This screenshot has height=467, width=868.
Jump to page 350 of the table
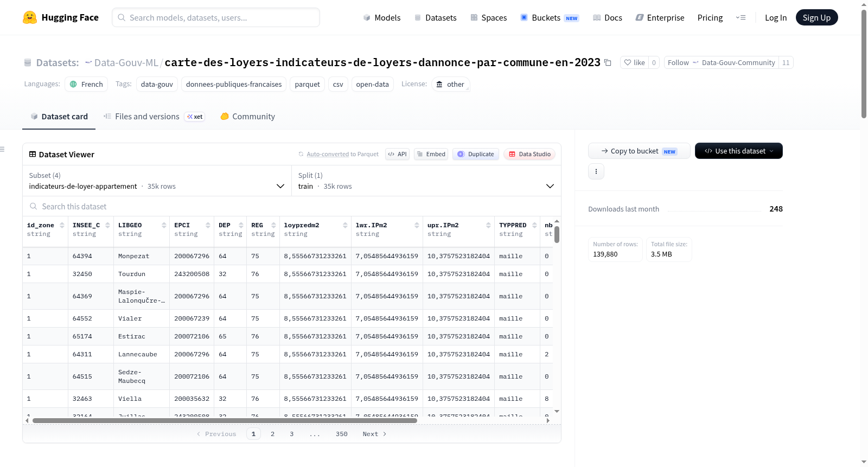pyautogui.click(x=341, y=434)
